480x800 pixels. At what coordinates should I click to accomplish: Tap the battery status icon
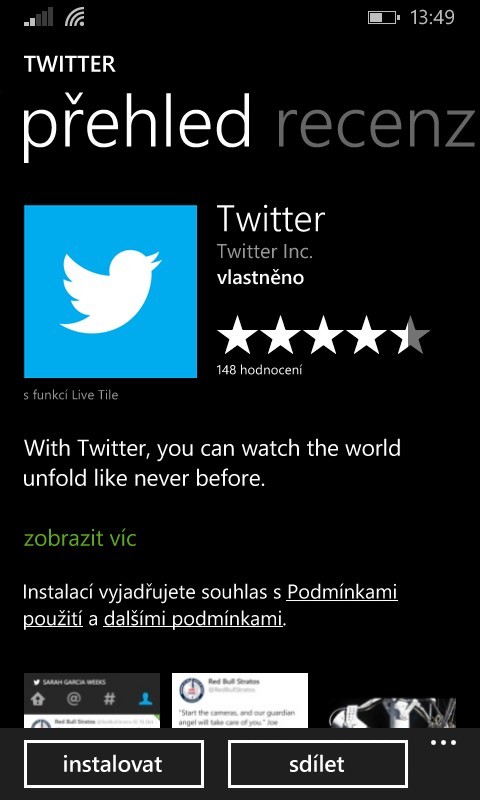pos(384,18)
